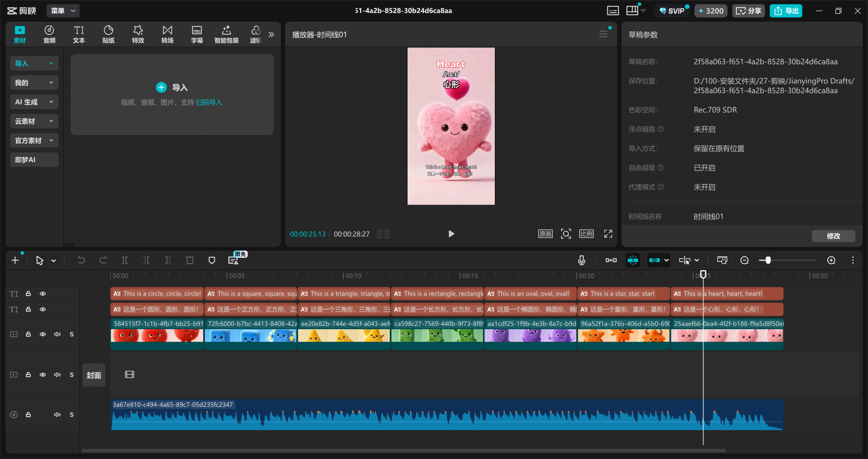The image size is (868, 459).
Task: Open the stickers 贴纸 panel
Action: click(x=108, y=34)
